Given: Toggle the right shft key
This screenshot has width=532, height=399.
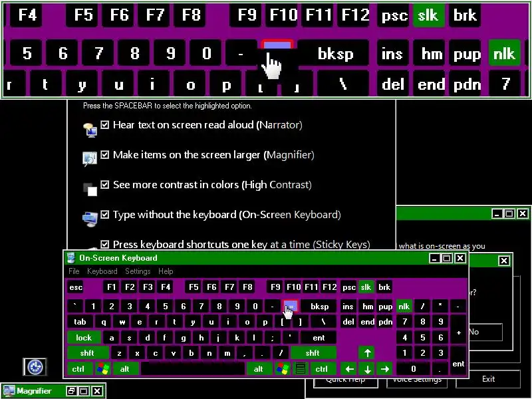Looking at the screenshot, I should [313, 353].
